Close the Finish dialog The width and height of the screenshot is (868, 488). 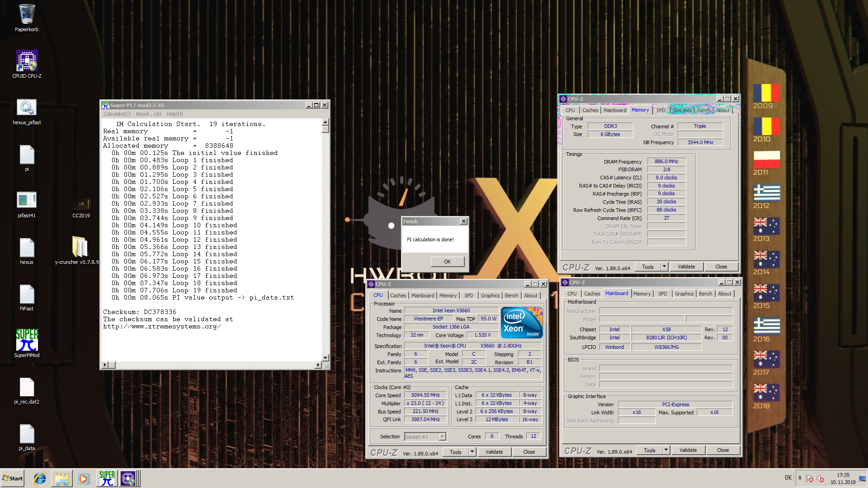click(463, 221)
